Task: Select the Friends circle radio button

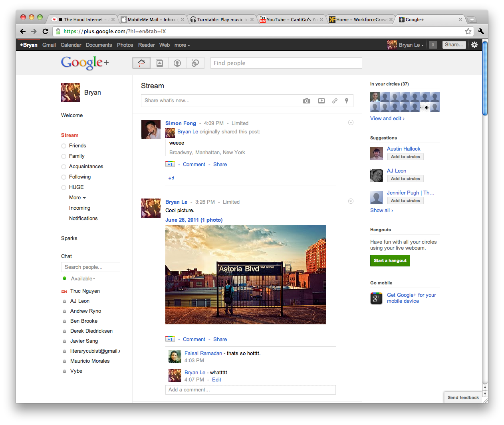Action: (x=63, y=146)
